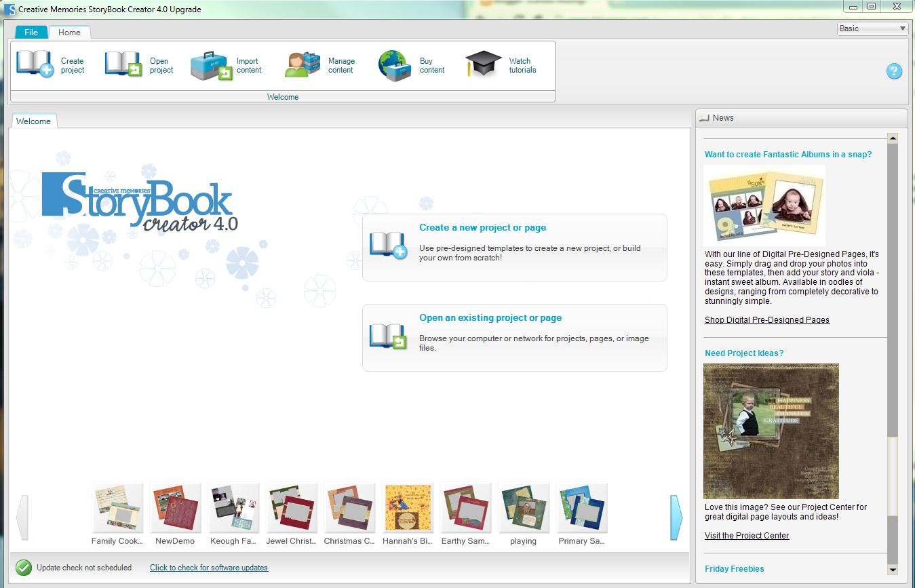Click the Create project label in ribbon
Screen dimensions: 915x588
tap(73, 65)
